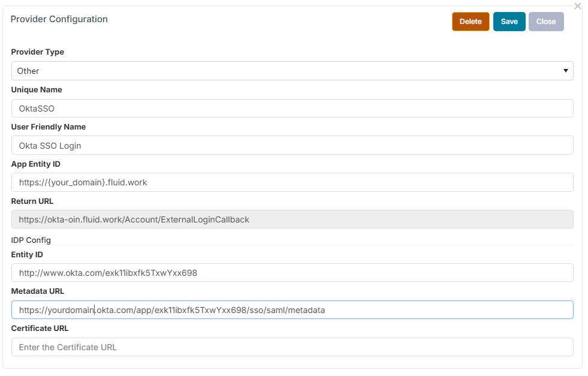
Task: Click the IDP Config section heading
Action: tap(31, 240)
